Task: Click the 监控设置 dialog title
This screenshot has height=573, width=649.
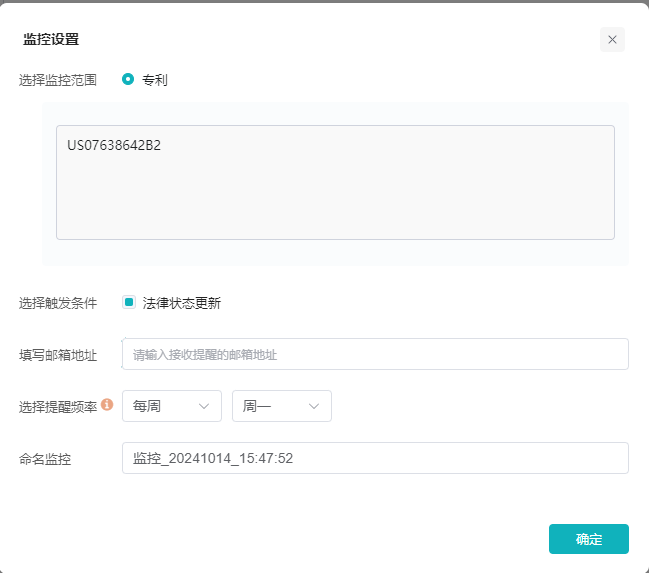Action: point(51,40)
